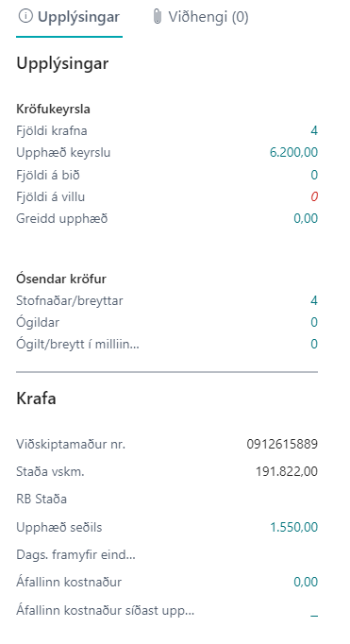350x644 pixels.
Task: Click the Ógildar value 0
Action: pos(314,322)
